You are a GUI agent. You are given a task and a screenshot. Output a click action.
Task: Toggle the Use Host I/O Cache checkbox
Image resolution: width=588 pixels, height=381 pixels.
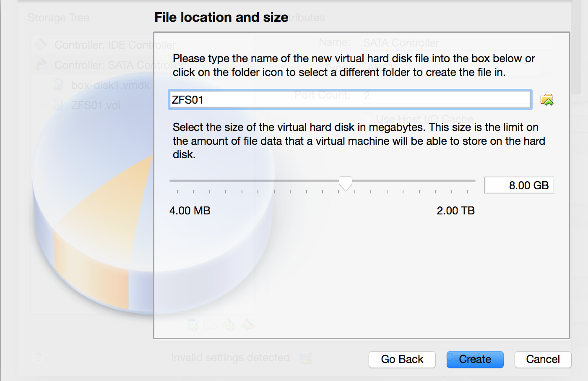pos(367,119)
